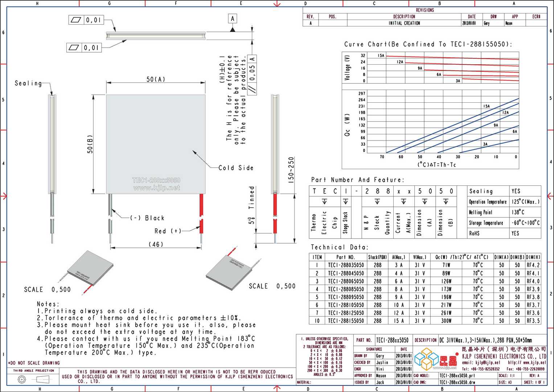Click 'TEC1-288xx5050' title block part number
Viewport: 554px width, 392px height.
tap(392, 340)
